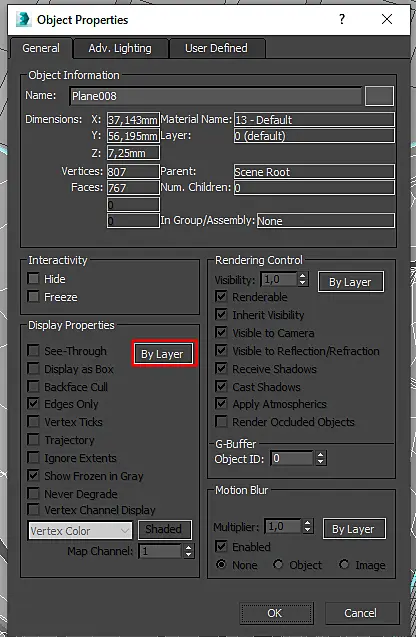Viewport: 416px width, 637px height.
Task: Click the 3ds Max application icon in title bar
Action: 24,20
